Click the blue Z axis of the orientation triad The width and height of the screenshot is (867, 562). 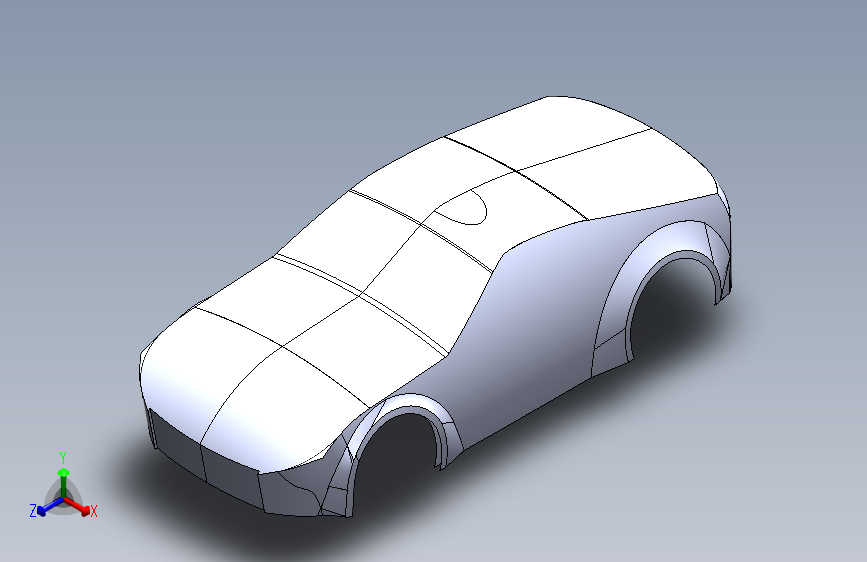click(45, 507)
